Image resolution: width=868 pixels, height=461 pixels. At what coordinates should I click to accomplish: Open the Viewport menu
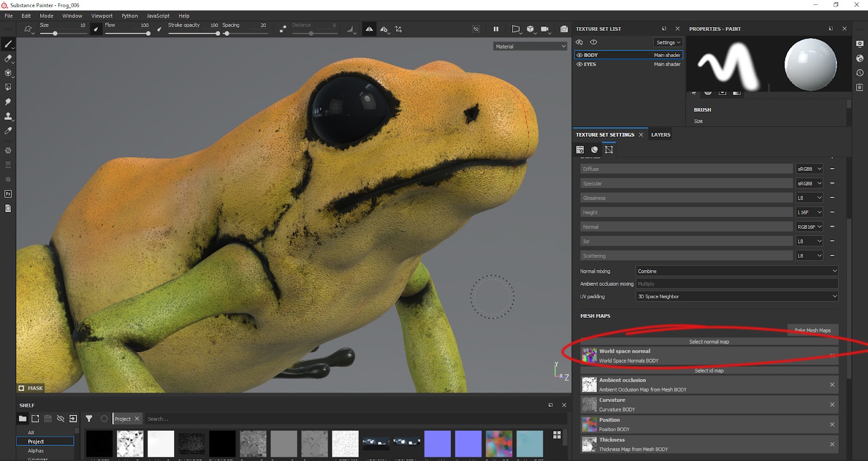point(101,16)
